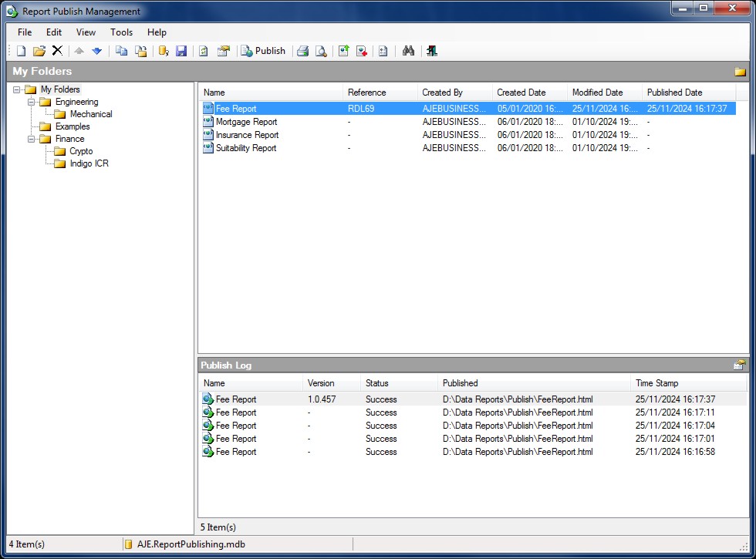
Task: Collapse the Engineering folder tree node
Action: coord(32,102)
